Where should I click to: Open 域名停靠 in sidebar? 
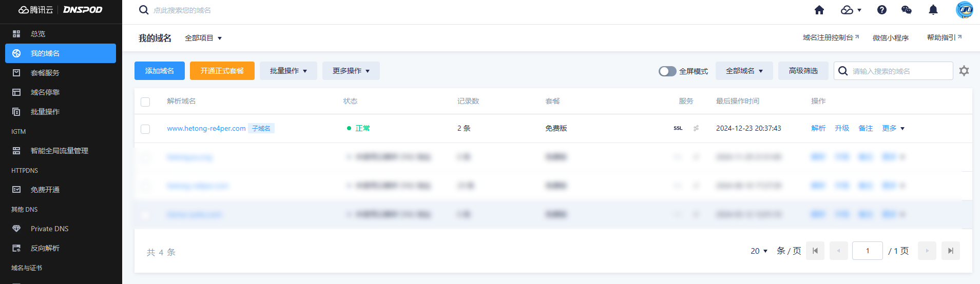tap(61, 92)
